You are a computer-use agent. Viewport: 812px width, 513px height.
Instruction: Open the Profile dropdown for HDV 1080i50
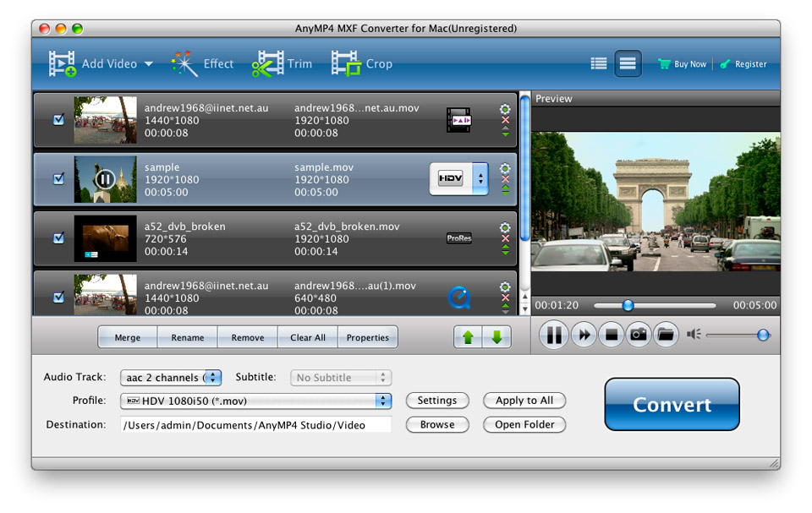click(383, 401)
